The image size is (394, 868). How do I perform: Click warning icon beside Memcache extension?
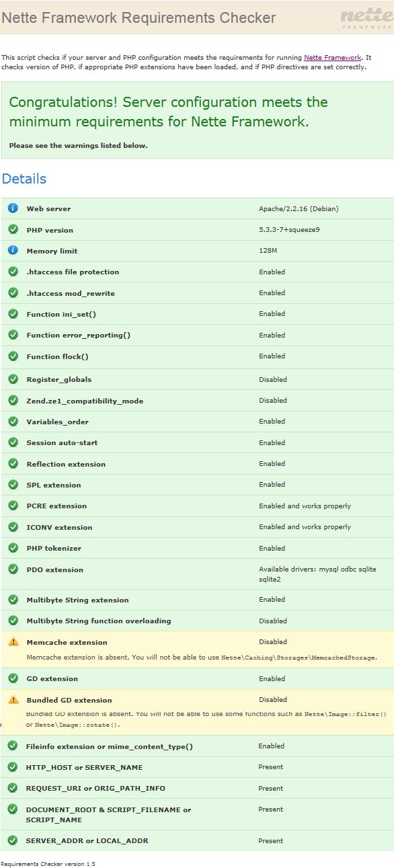(13, 642)
